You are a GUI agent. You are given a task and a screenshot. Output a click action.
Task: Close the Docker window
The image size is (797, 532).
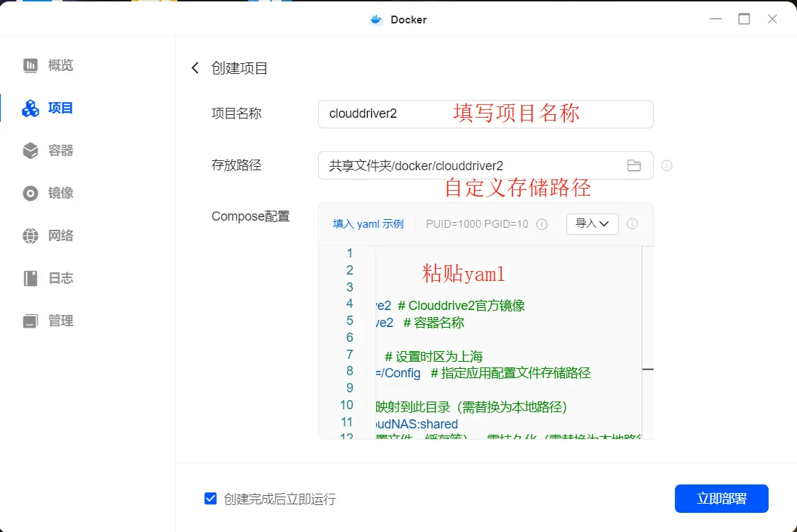click(x=772, y=19)
